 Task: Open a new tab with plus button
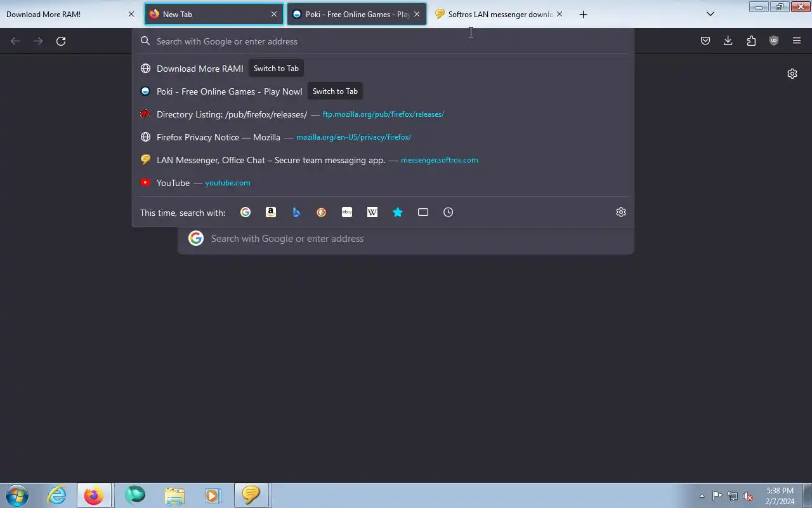coord(583,14)
